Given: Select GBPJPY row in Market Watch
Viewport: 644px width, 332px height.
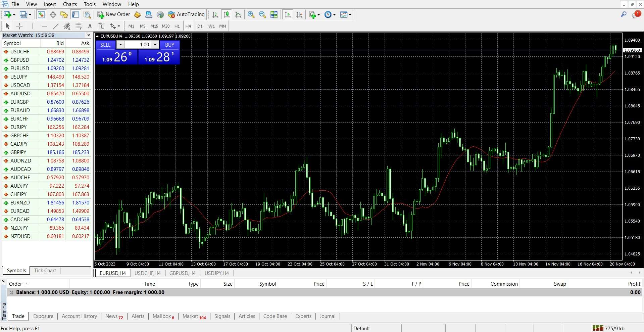Looking at the screenshot, I should point(47,152).
